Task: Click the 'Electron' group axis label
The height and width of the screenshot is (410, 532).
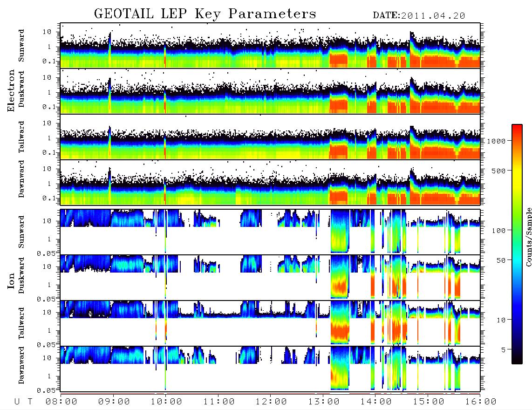Action: 11,91
